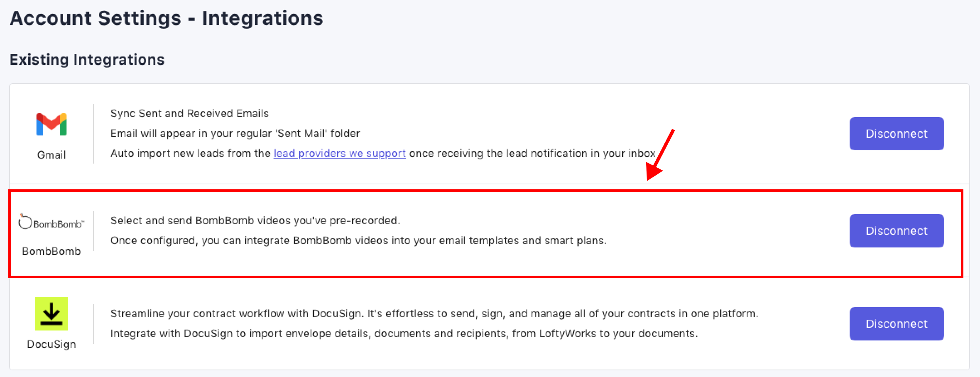Click the 'Sent Mail' folder description line
980x377 pixels.
point(235,133)
